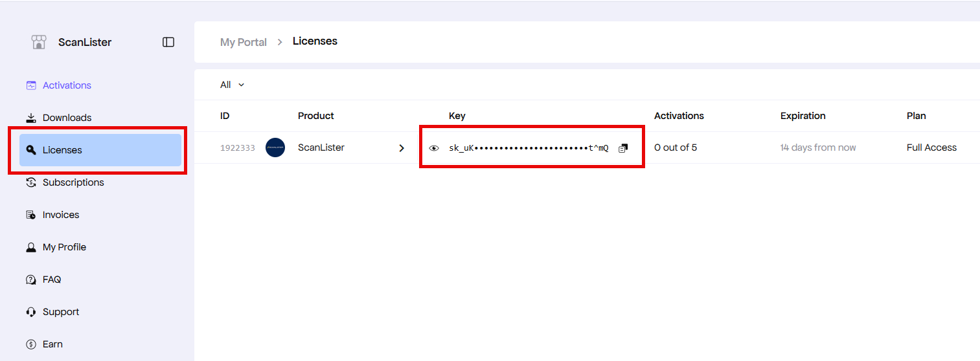Click the license ID 1922333
The width and height of the screenshot is (980, 361).
237,148
